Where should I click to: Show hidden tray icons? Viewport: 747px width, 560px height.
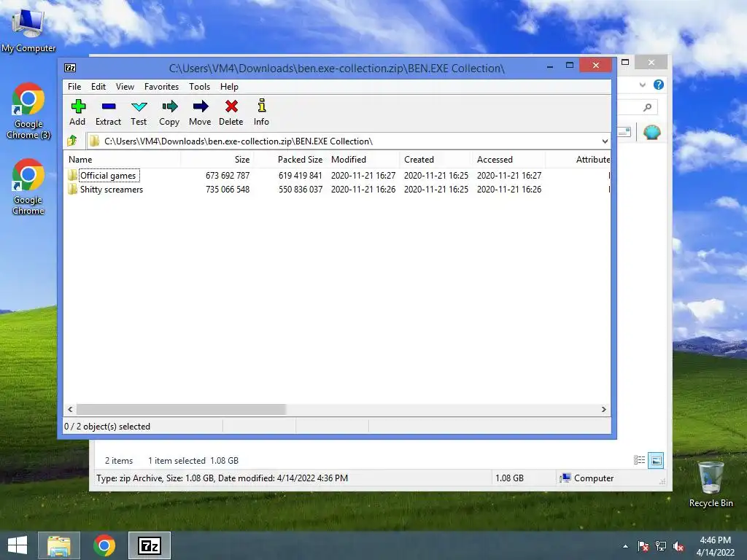click(625, 546)
